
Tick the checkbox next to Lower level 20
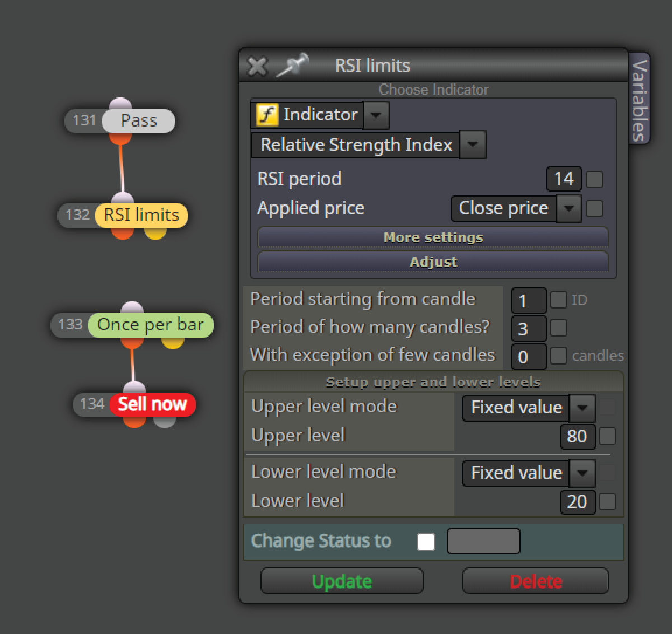(607, 501)
